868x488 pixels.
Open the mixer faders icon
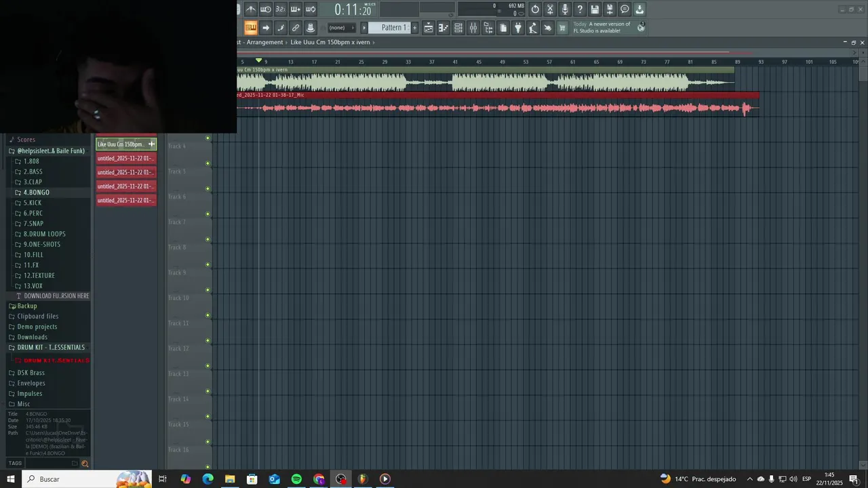click(x=473, y=28)
